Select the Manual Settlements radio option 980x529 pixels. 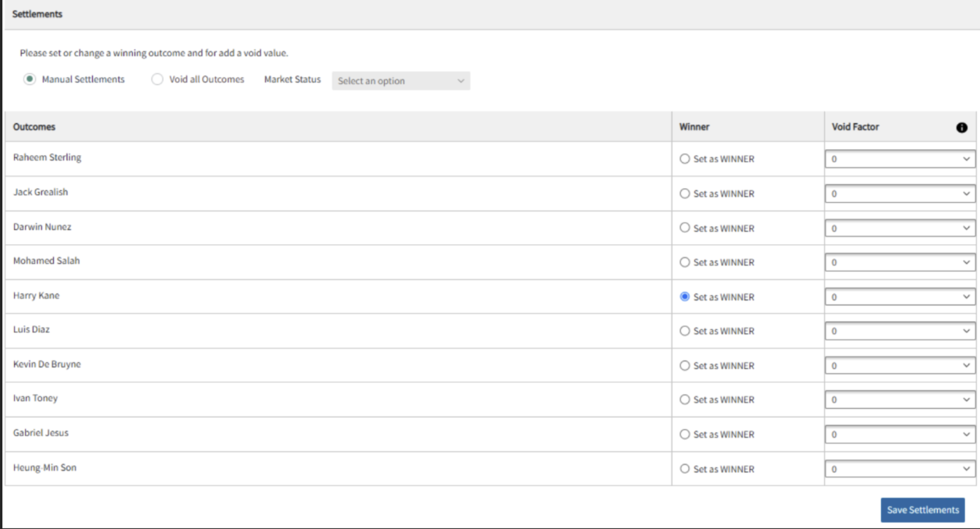[30, 80]
